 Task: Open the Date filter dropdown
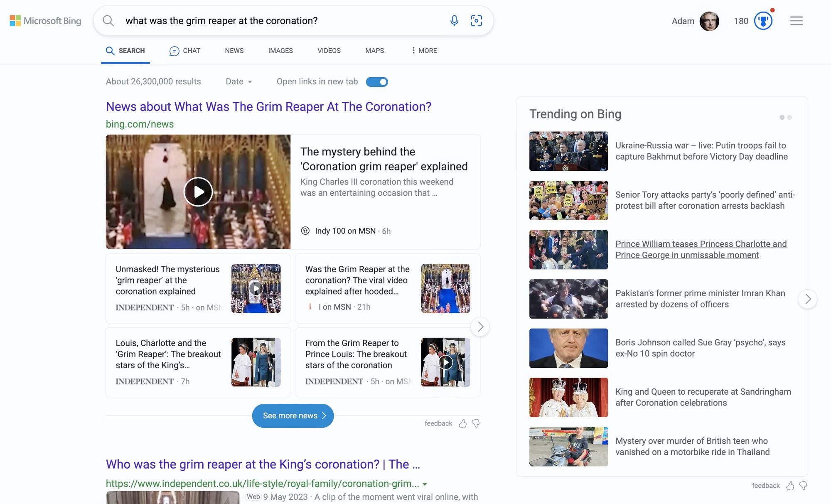[x=239, y=82]
